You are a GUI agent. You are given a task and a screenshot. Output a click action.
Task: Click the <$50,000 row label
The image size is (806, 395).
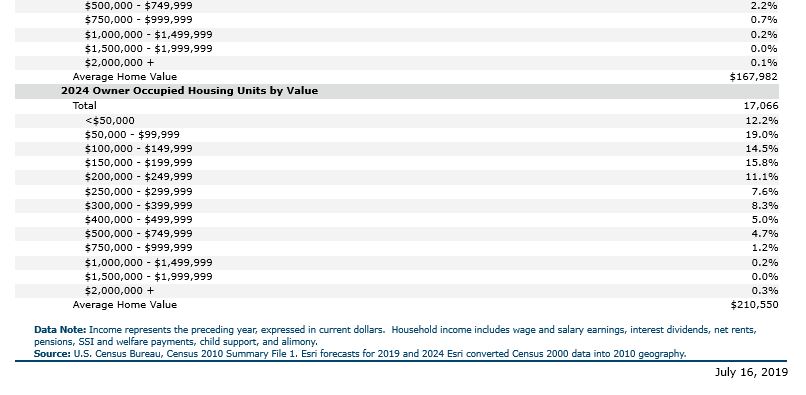click(109, 120)
